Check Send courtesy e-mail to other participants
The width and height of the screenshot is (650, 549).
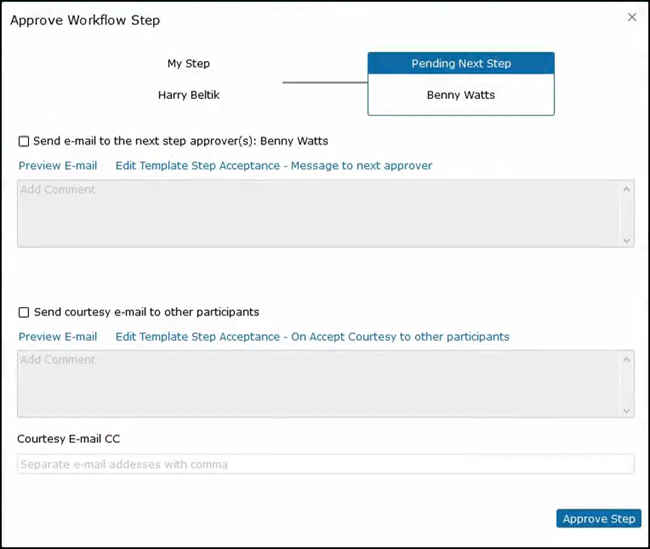click(x=24, y=312)
